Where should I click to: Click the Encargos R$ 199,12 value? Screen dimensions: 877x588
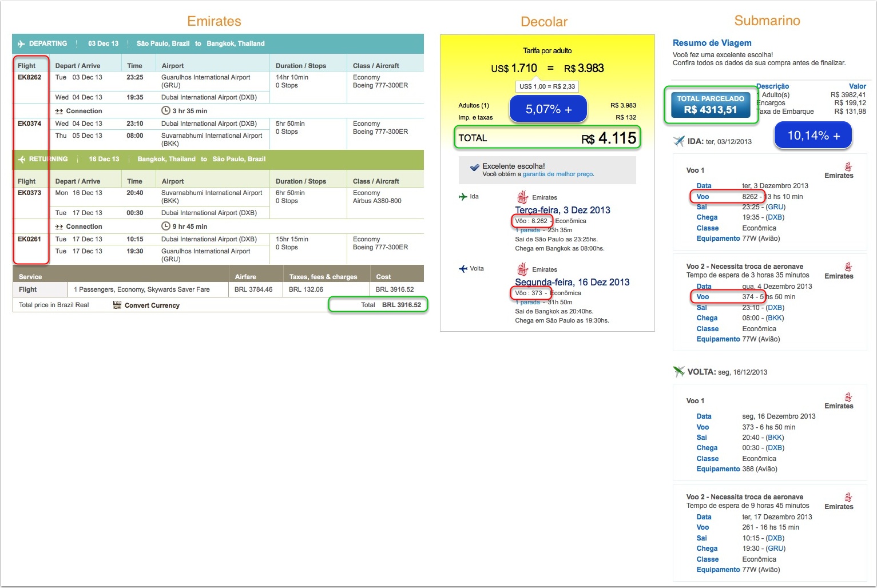click(x=850, y=103)
